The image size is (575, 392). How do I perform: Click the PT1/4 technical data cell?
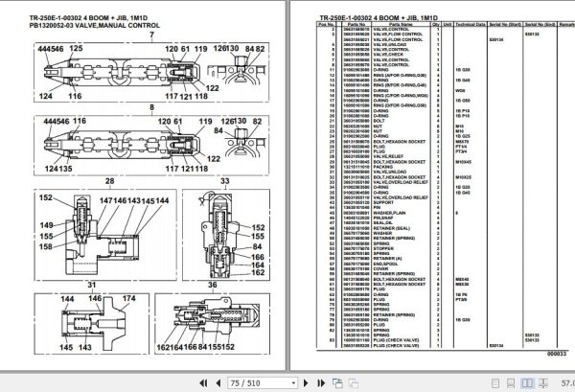[461, 147]
